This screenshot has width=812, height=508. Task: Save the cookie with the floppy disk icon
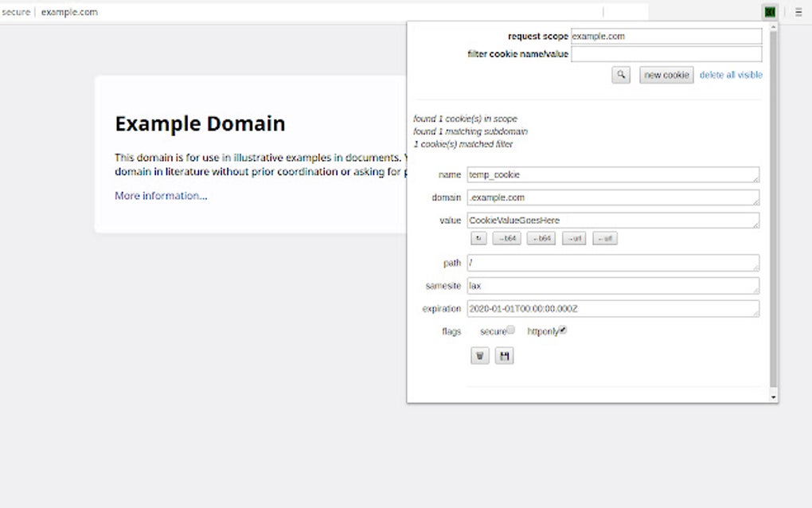pos(505,356)
